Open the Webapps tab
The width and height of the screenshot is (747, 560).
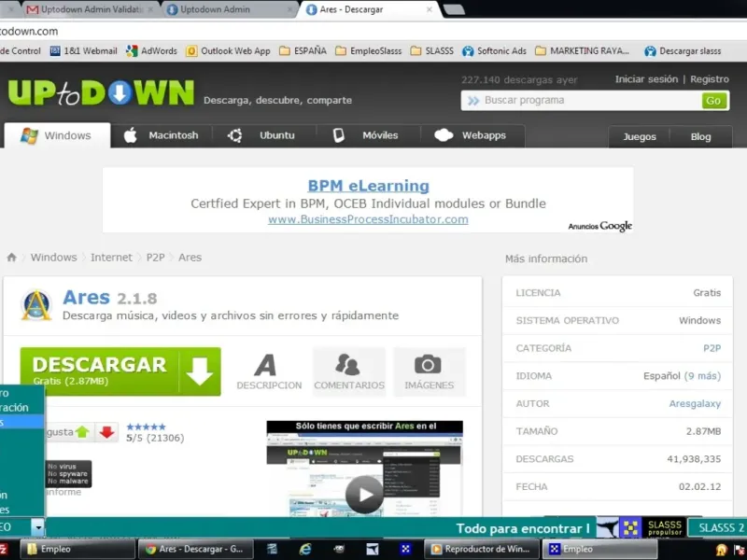pyautogui.click(x=471, y=135)
